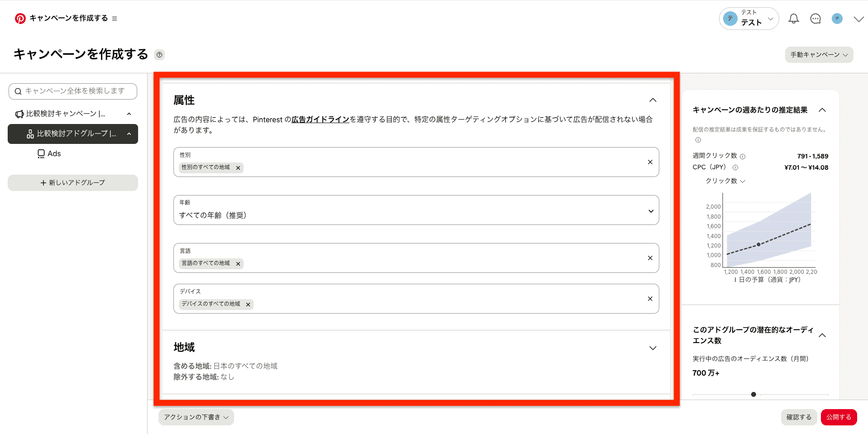868x434 pixels.
Task: Open the Ads item in sidebar
Action: 54,154
